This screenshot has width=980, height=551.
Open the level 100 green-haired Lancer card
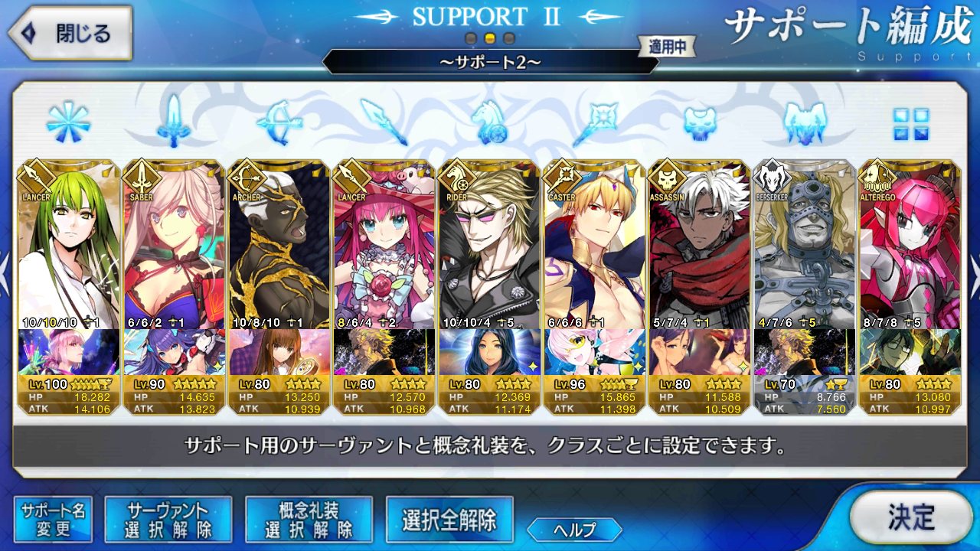(68, 287)
